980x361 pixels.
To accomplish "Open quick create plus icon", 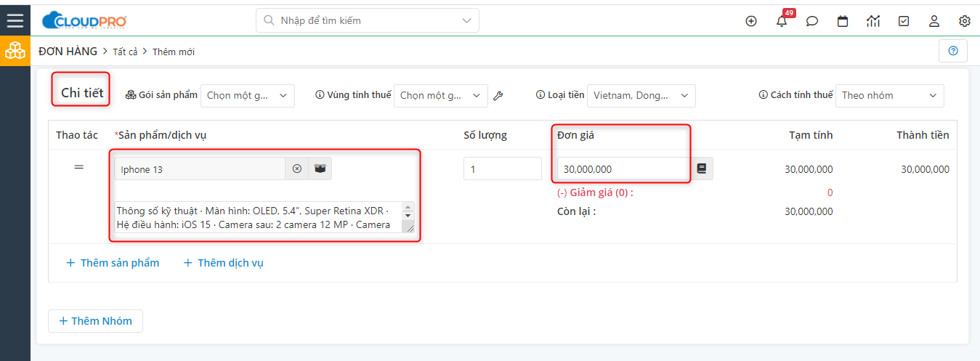I will (x=751, y=21).
